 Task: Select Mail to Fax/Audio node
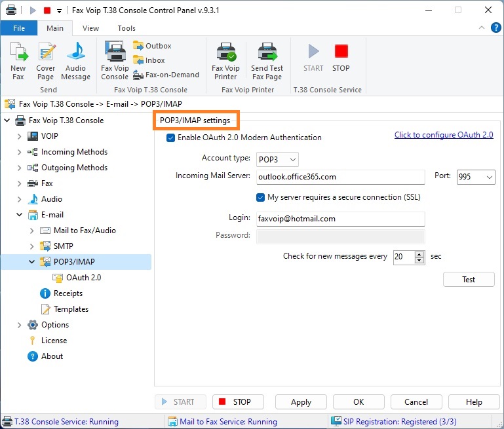coord(85,231)
